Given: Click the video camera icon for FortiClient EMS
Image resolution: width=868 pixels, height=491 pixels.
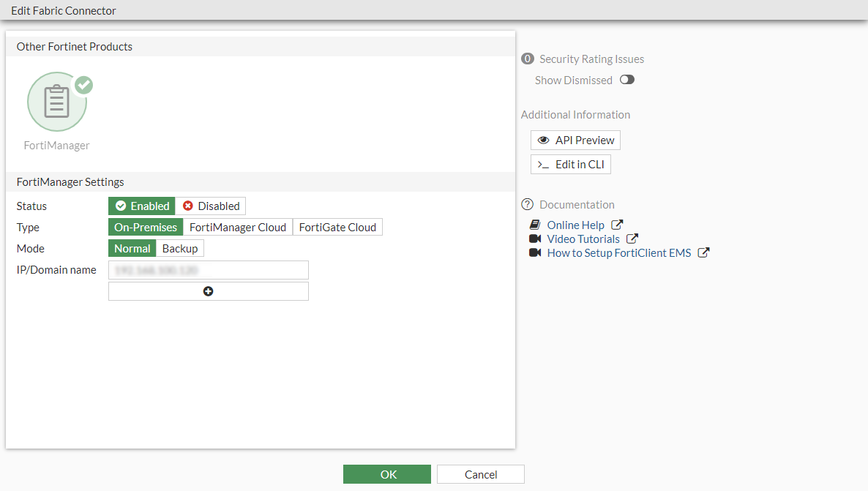Looking at the screenshot, I should coord(535,253).
